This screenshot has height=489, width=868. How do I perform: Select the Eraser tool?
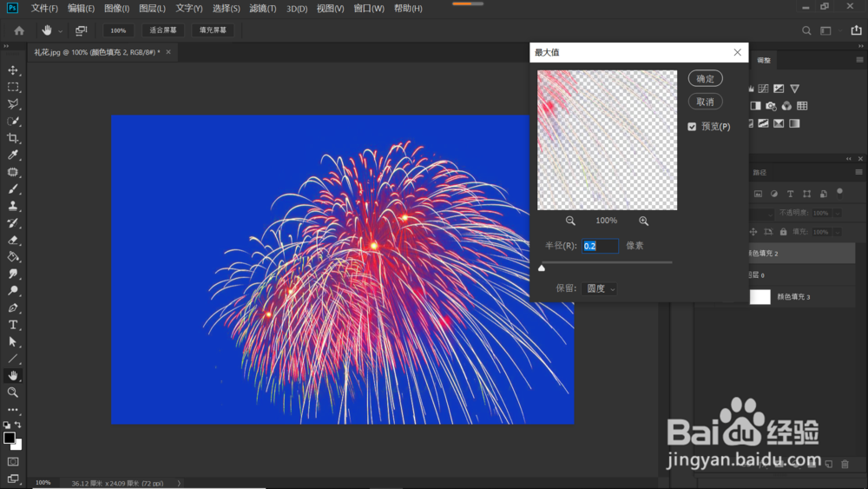(13, 240)
